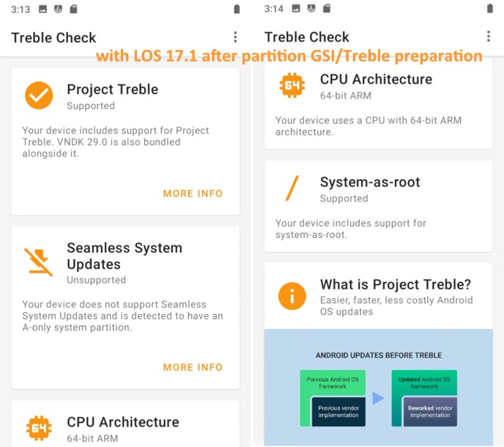Tap cat face notification icon in right status bar
The width and height of the screenshot is (504, 447).
coord(311,8)
